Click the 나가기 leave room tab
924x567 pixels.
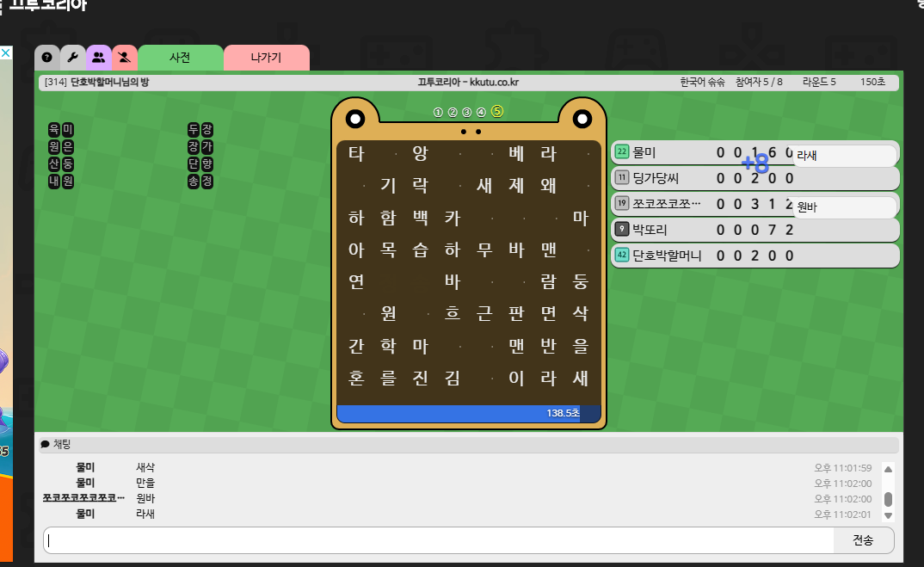point(266,58)
